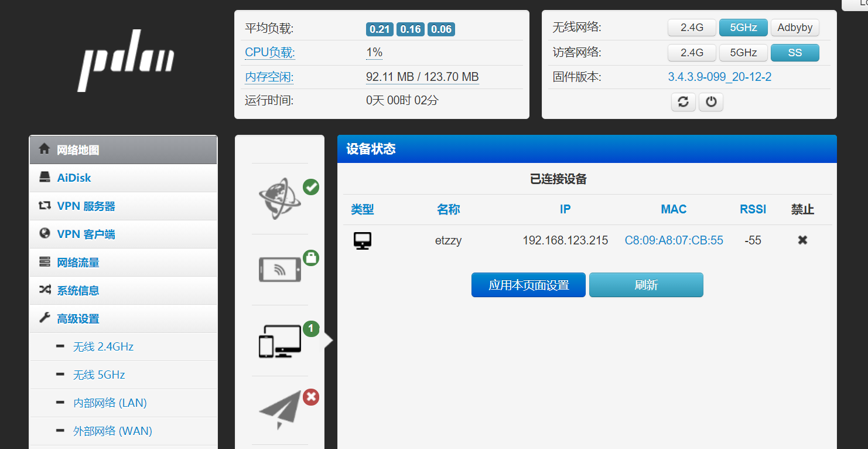Click load average badge 0.21
The height and width of the screenshot is (449, 868).
(x=380, y=29)
